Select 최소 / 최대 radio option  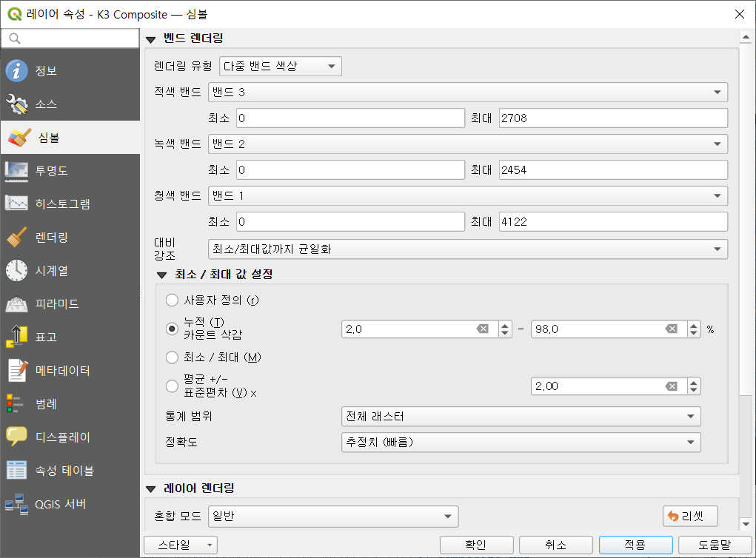click(x=172, y=357)
